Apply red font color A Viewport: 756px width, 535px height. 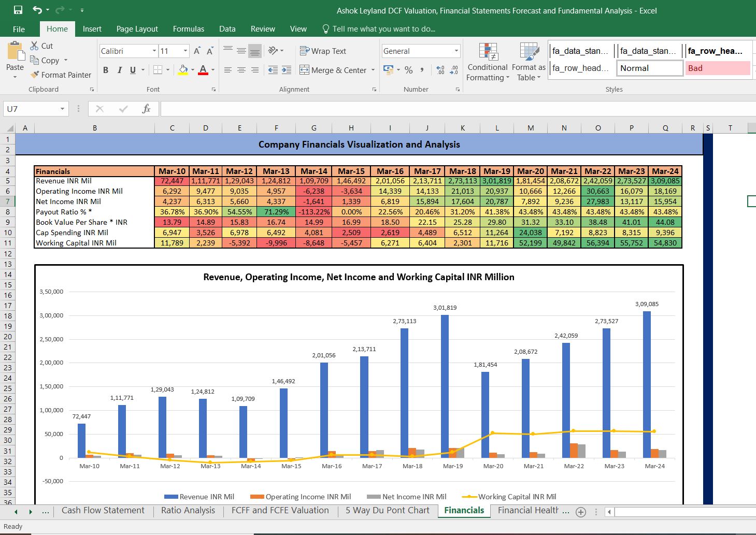click(x=203, y=70)
